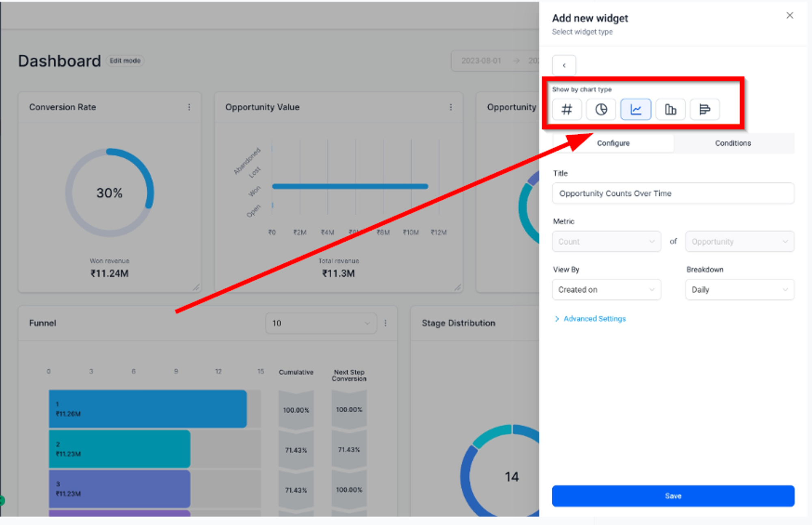Select the vertical bar chart type
Viewport: 812px width, 525px height.
pos(670,109)
